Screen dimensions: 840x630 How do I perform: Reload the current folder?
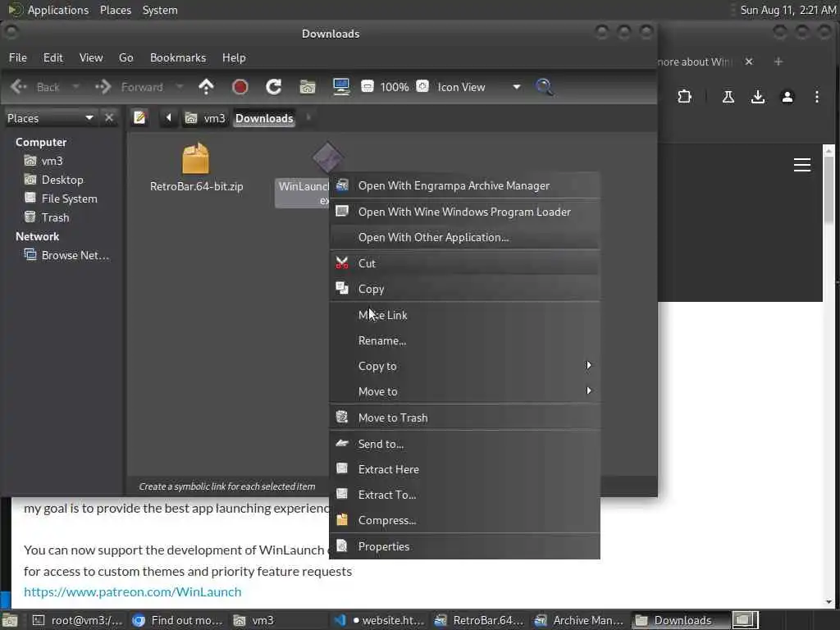(274, 87)
